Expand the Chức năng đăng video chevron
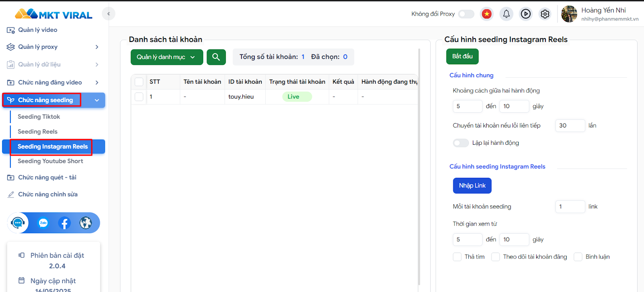 click(x=97, y=82)
